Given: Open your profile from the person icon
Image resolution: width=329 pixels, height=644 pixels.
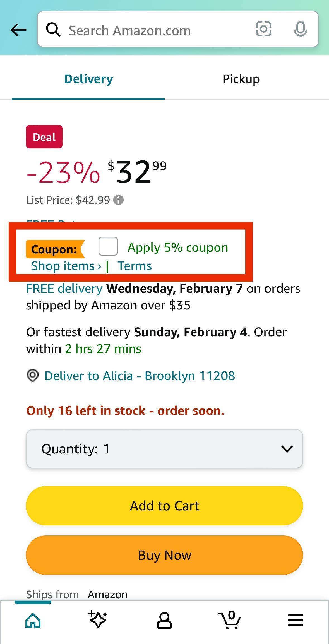Looking at the screenshot, I should pyautogui.click(x=164, y=620).
